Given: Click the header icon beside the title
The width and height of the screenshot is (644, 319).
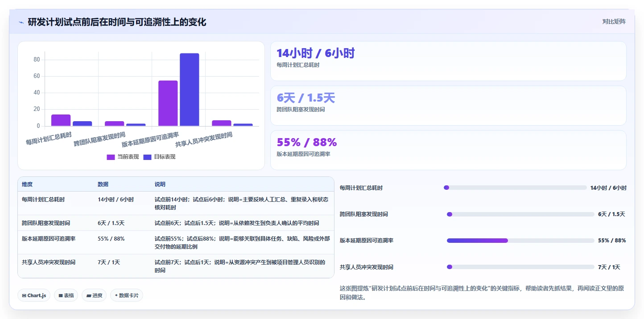Looking at the screenshot, I should [x=21, y=22].
